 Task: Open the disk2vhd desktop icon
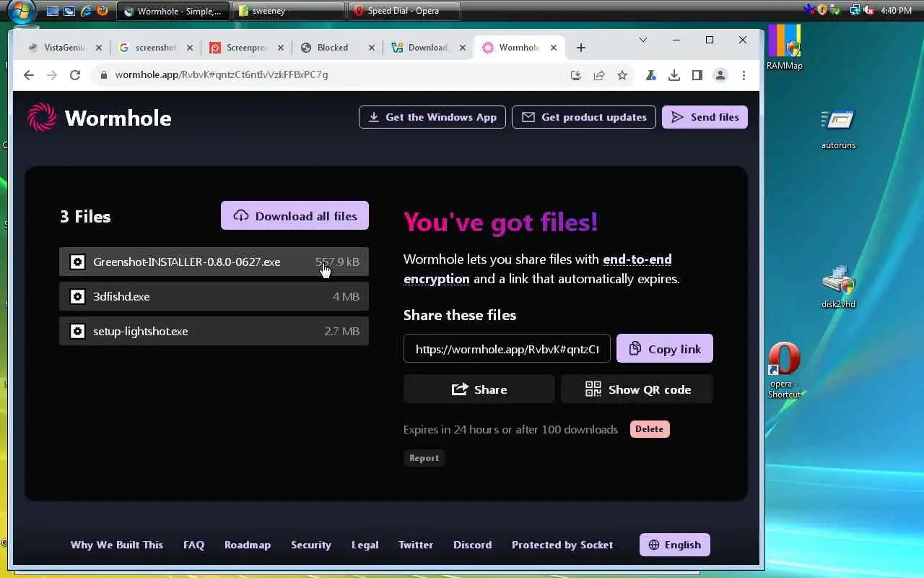[x=838, y=288]
